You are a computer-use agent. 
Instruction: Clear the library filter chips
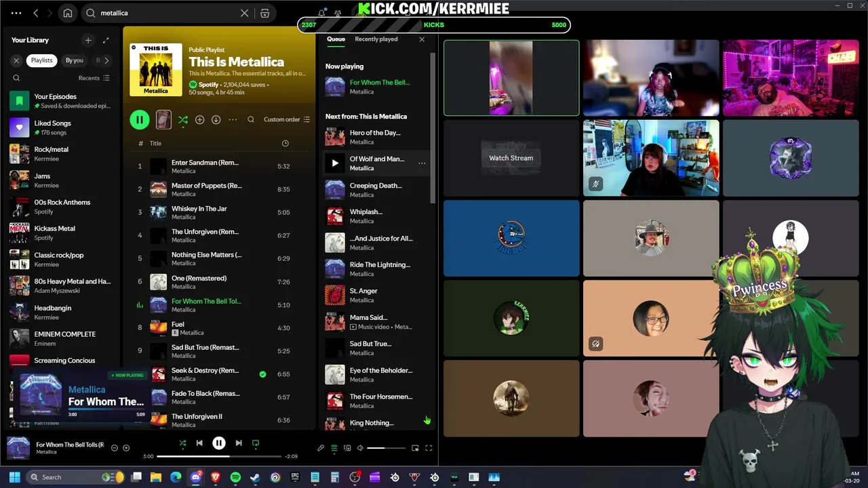(x=16, y=60)
